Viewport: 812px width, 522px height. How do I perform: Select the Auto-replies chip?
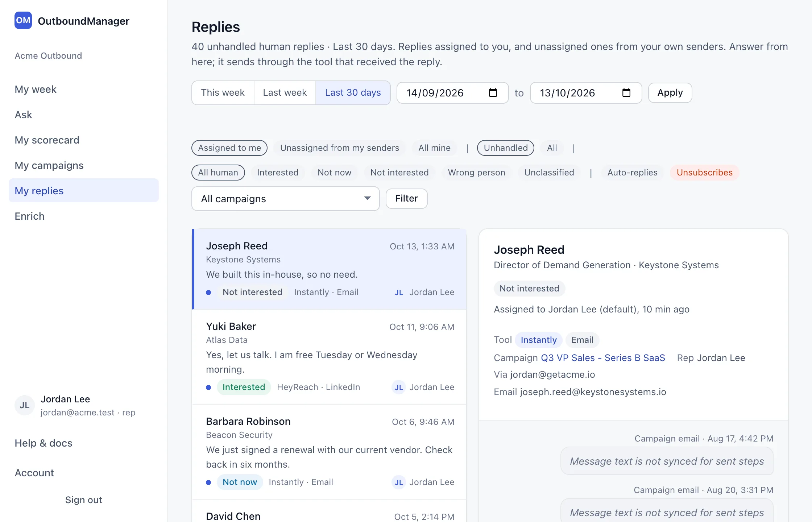click(632, 173)
